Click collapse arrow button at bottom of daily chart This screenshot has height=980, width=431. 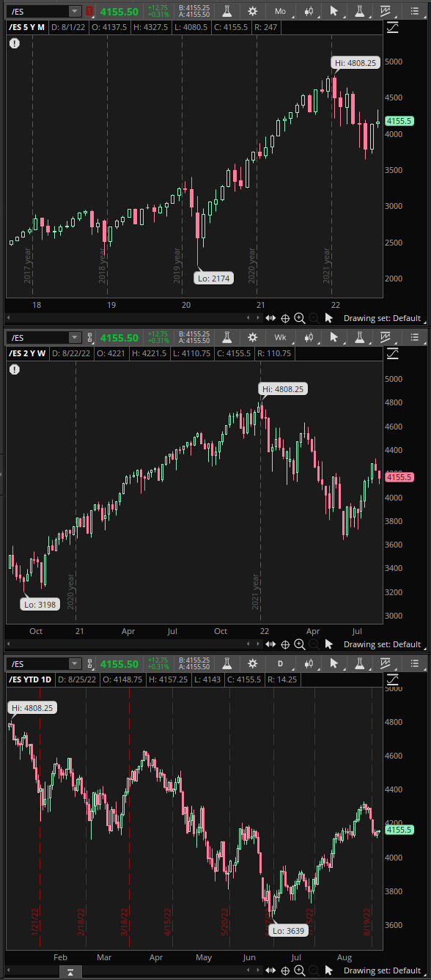[x=70, y=973]
